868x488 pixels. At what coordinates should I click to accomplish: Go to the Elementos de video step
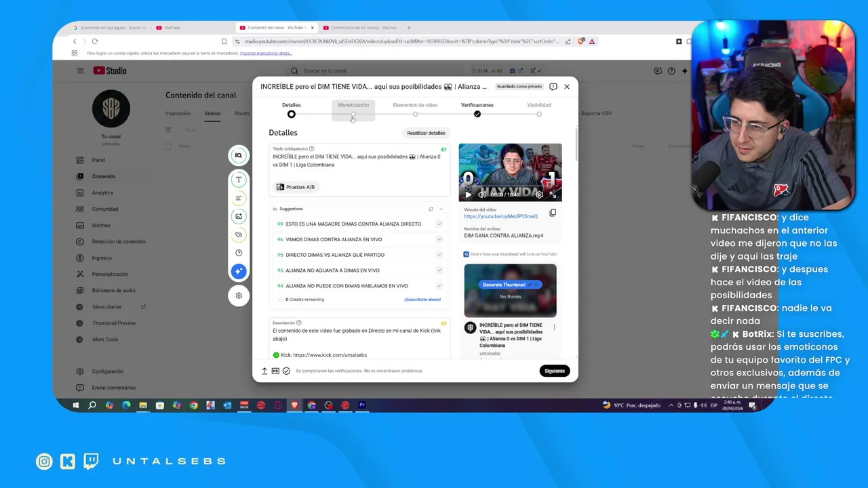[415, 110]
